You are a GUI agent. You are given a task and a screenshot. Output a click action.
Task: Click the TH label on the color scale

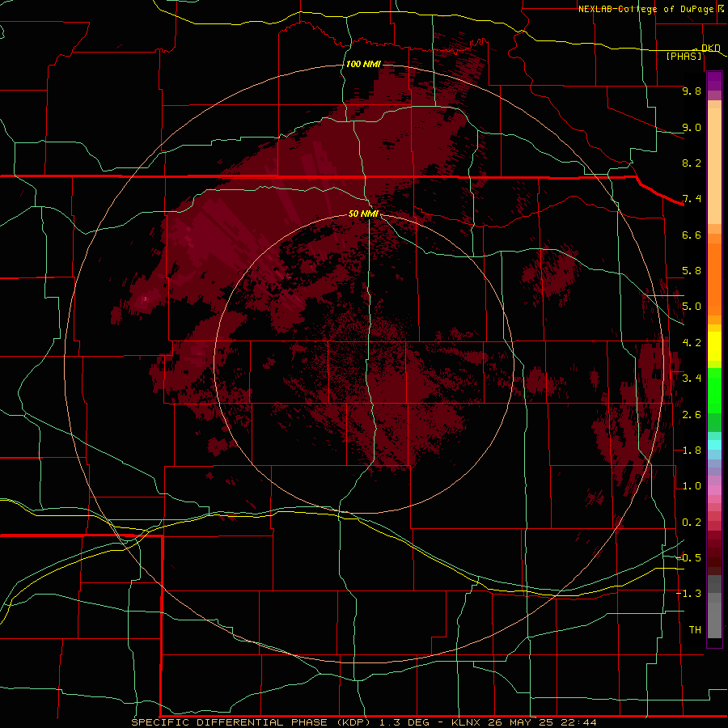coord(695,630)
